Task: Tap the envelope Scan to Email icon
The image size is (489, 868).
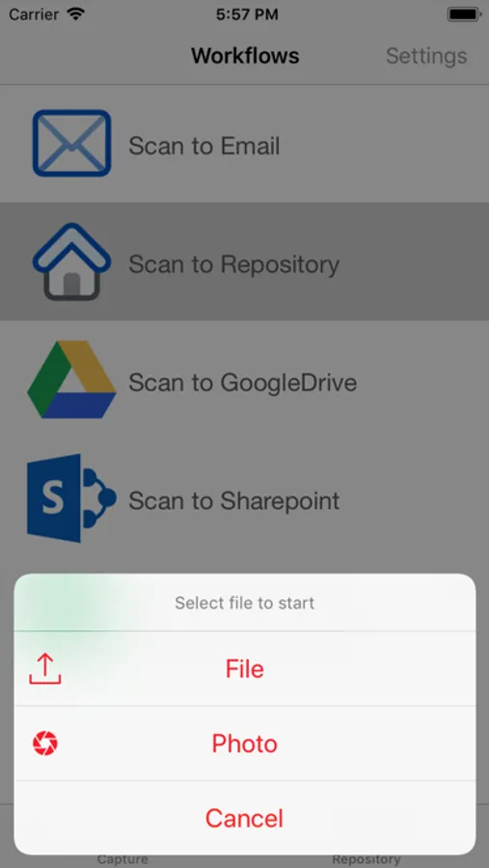Action: pos(72,144)
